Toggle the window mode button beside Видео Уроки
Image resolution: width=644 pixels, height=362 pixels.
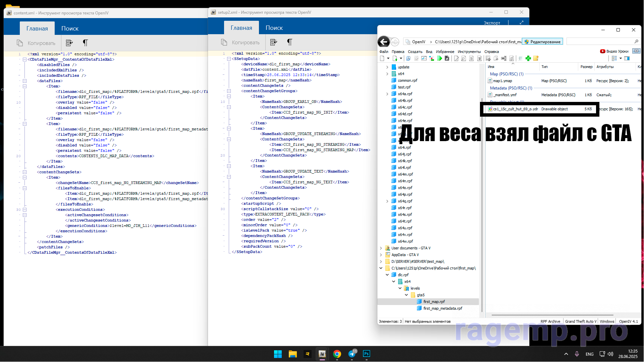(636, 51)
